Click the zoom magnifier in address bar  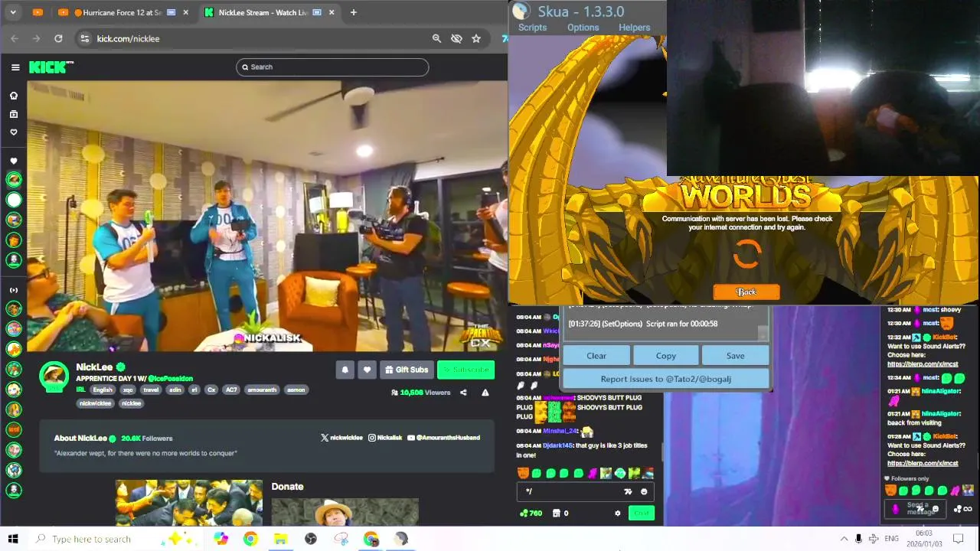(436, 38)
